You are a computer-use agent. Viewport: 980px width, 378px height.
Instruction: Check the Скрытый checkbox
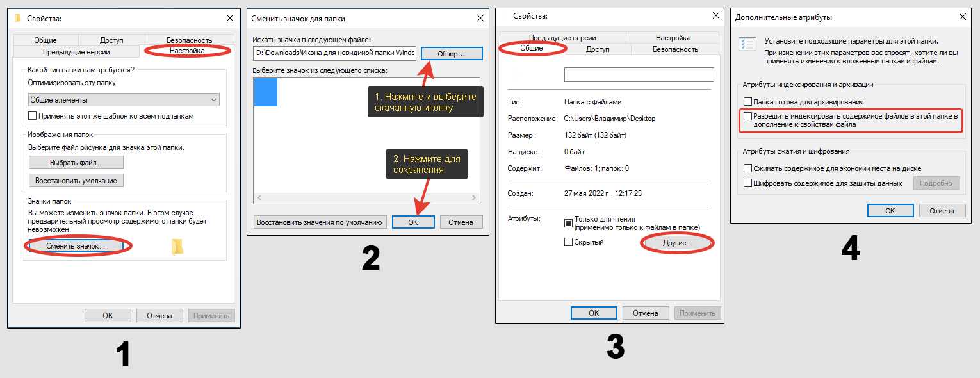[x=568, y=242]
